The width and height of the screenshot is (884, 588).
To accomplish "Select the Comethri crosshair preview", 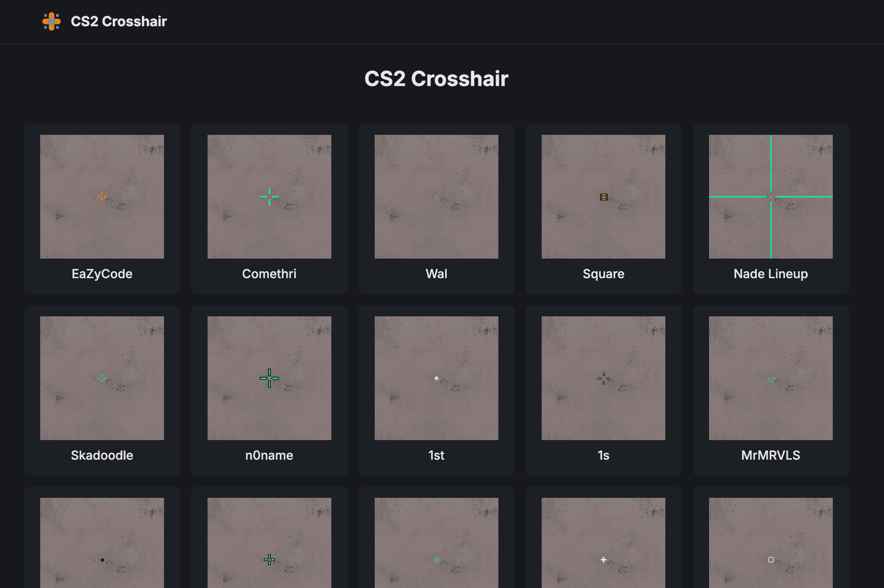I will (x=269, y=197).
